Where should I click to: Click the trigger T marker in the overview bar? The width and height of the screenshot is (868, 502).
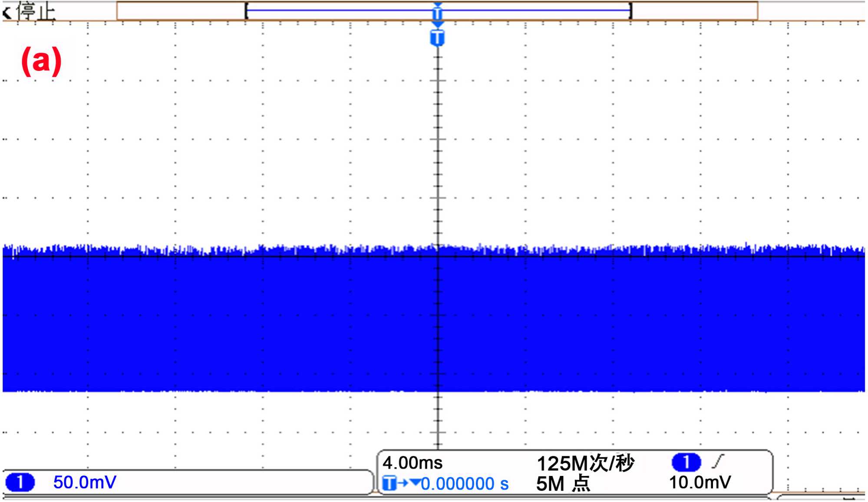pos(437,13)
